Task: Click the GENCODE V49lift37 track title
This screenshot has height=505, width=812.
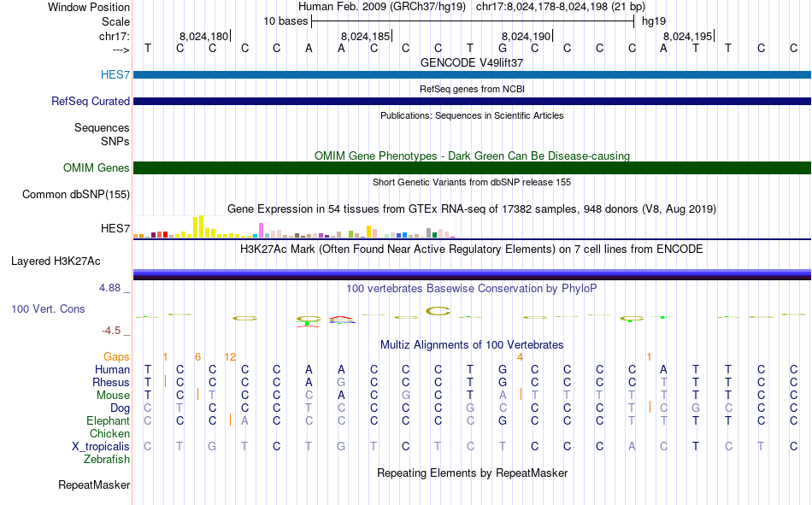Action: click(472, 62)
